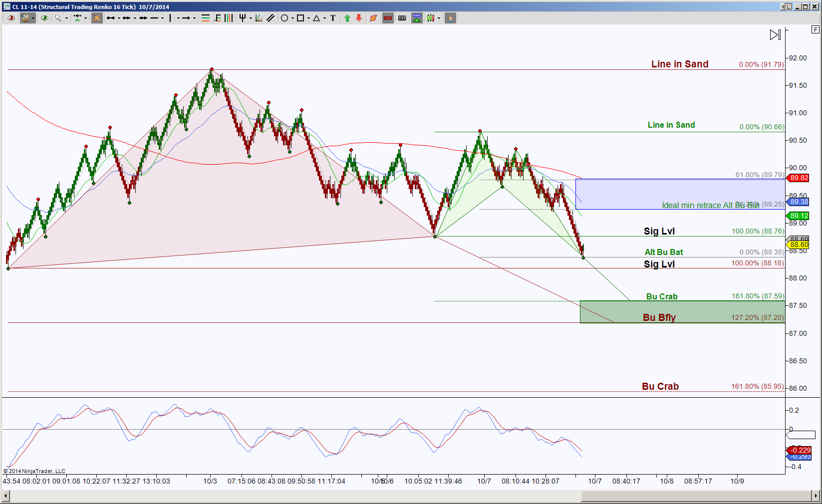Viewport: 822px width, 504px height.
Task: Toggle the dotted line with green arrow tool
Action: click(77, 18)
